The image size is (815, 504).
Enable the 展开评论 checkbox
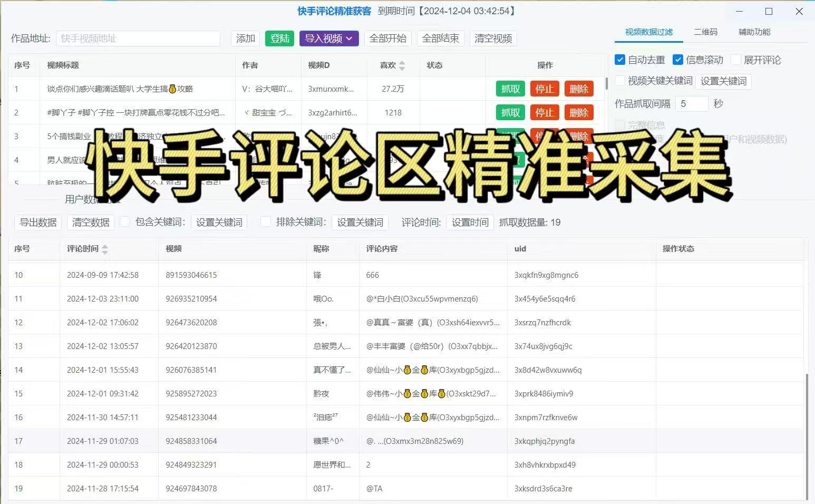[736, 60]
